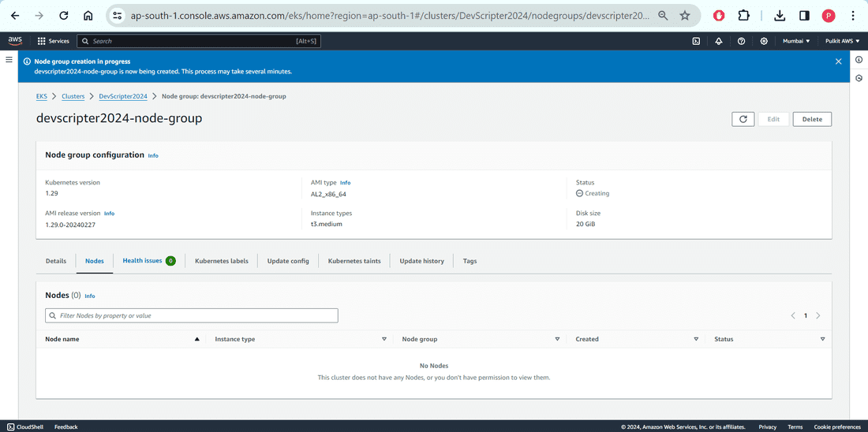Screen dimensions: 868x432
Task: Go to next page of nodes
Action: [x=818, y=316]
